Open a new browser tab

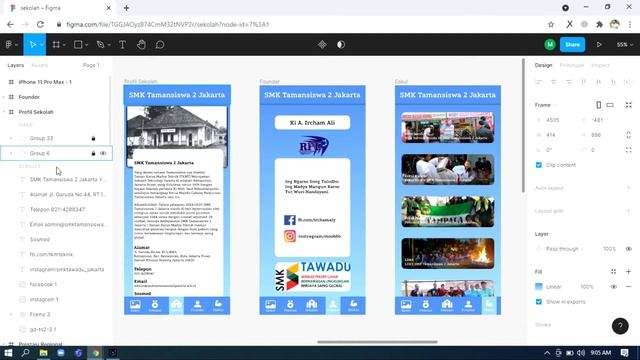point(127,8)
